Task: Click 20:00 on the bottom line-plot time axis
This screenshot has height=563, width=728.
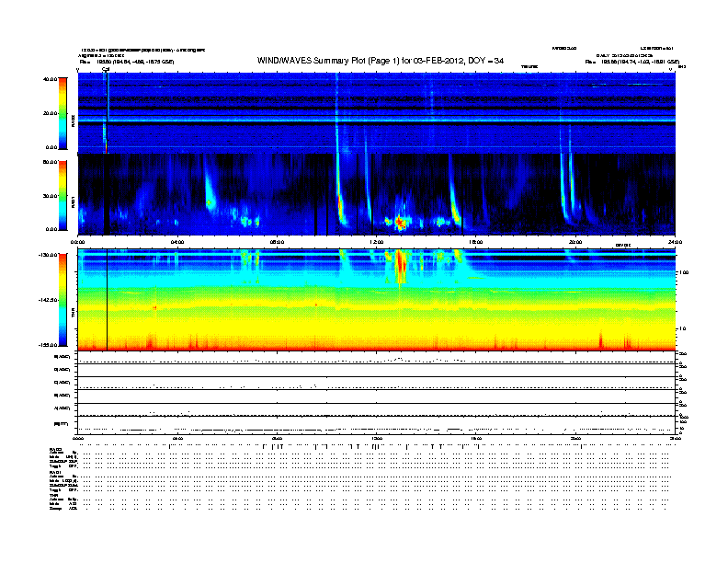Action: pos(575,438)
